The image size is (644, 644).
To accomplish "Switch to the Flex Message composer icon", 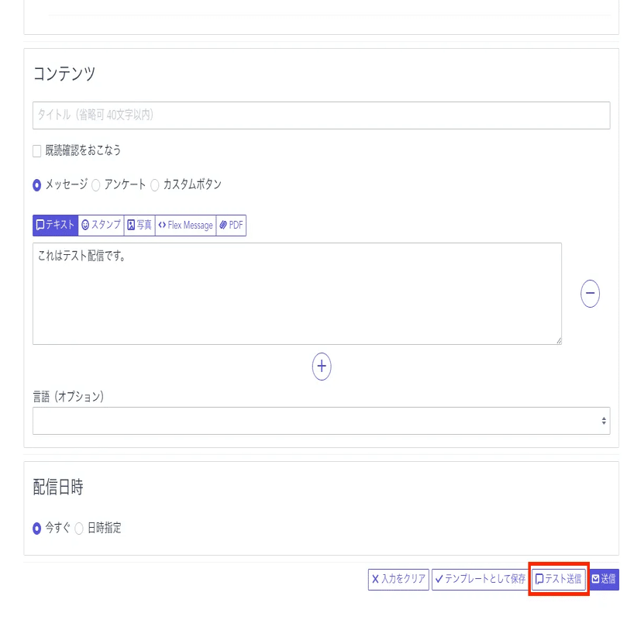I will point(162,225).
